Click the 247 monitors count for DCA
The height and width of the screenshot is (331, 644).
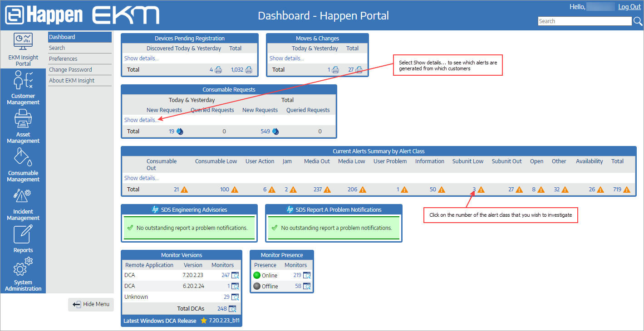[x=226, y=275]
